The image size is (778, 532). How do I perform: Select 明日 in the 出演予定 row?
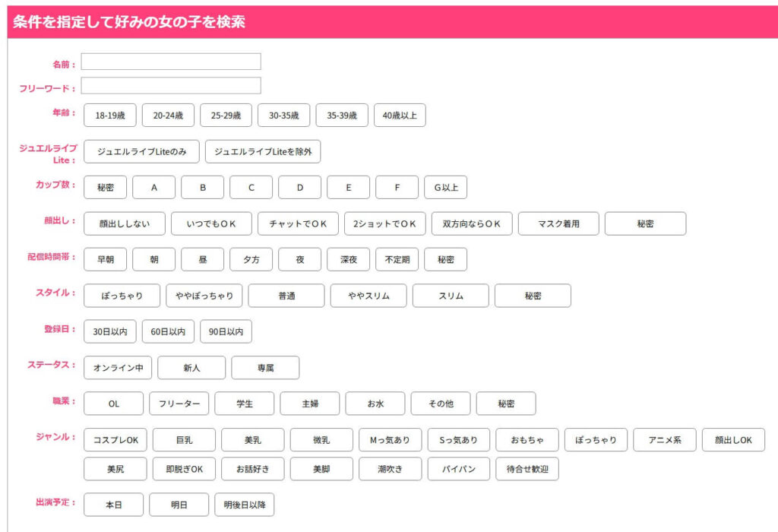click(x=179, y=505)
